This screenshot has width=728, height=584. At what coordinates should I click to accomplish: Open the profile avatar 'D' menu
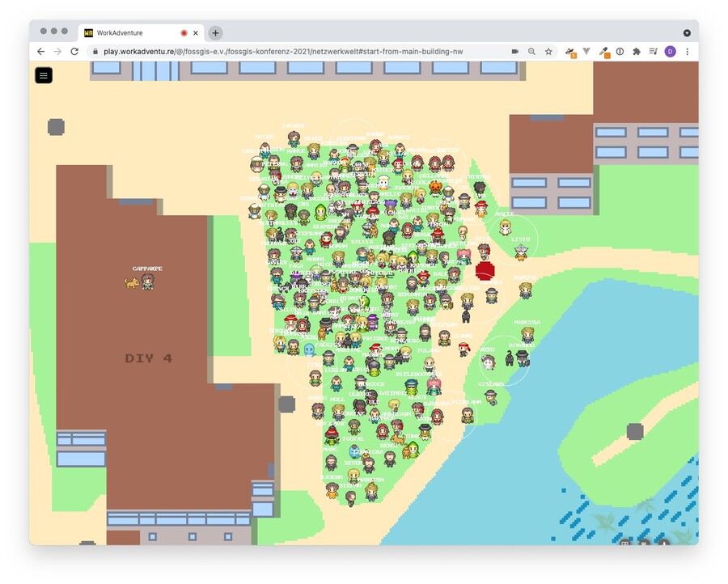click(671, 52)
